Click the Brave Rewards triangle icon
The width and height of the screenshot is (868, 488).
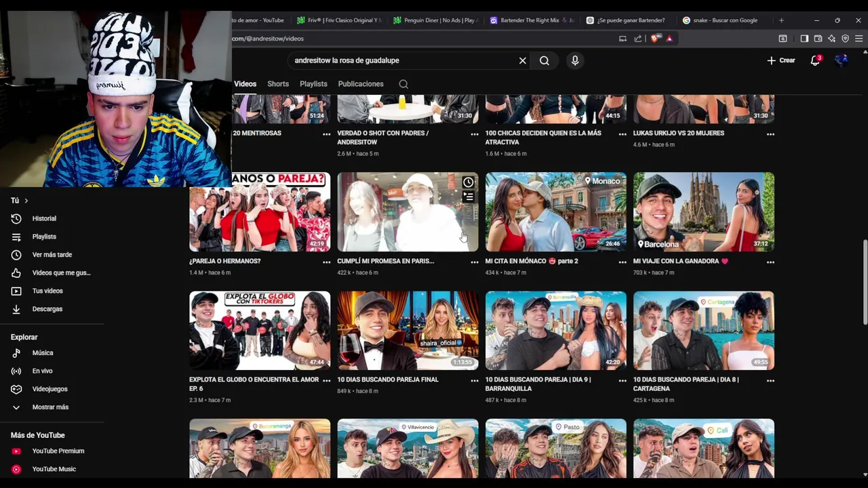(x=669, y=39)
